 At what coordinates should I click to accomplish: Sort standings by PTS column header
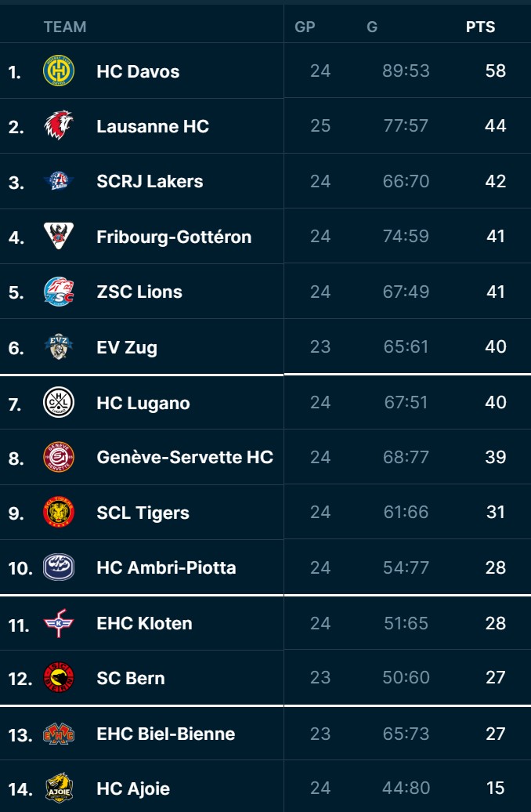pyautogui.click(x=480, y=27)
